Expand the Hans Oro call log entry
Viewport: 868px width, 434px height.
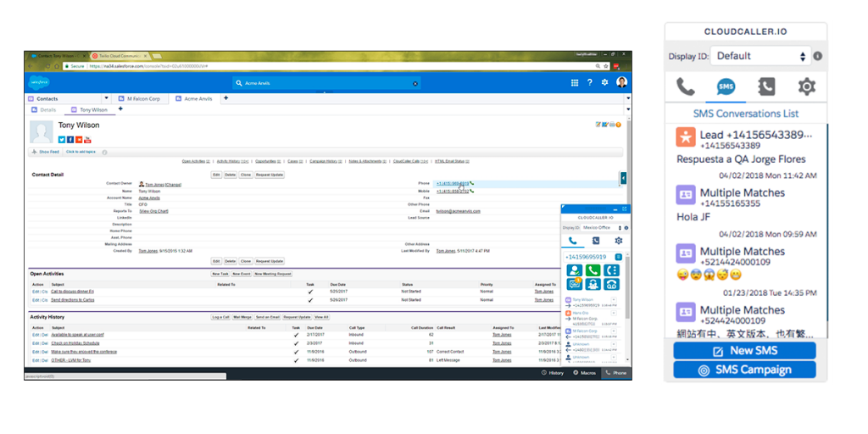pos(614,314)
